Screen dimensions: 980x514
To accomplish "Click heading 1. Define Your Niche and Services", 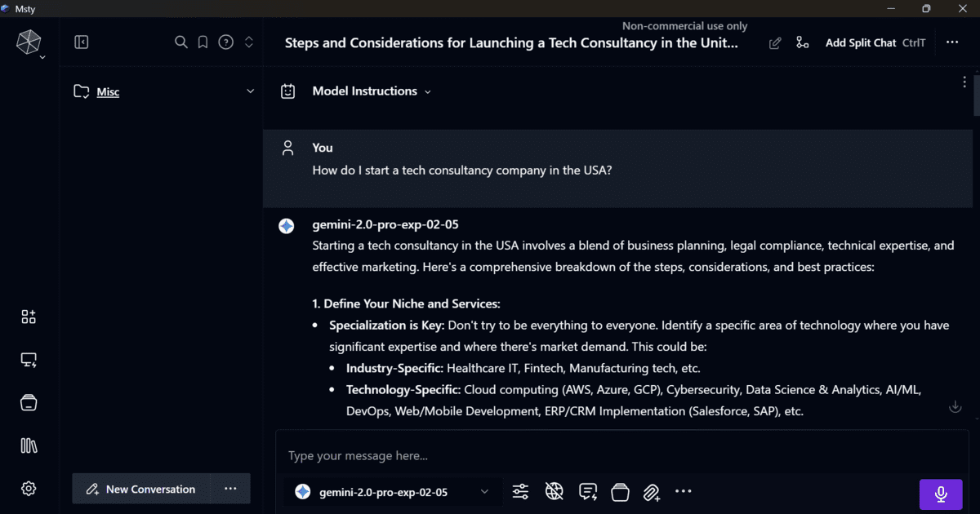I will pos(406,304).
